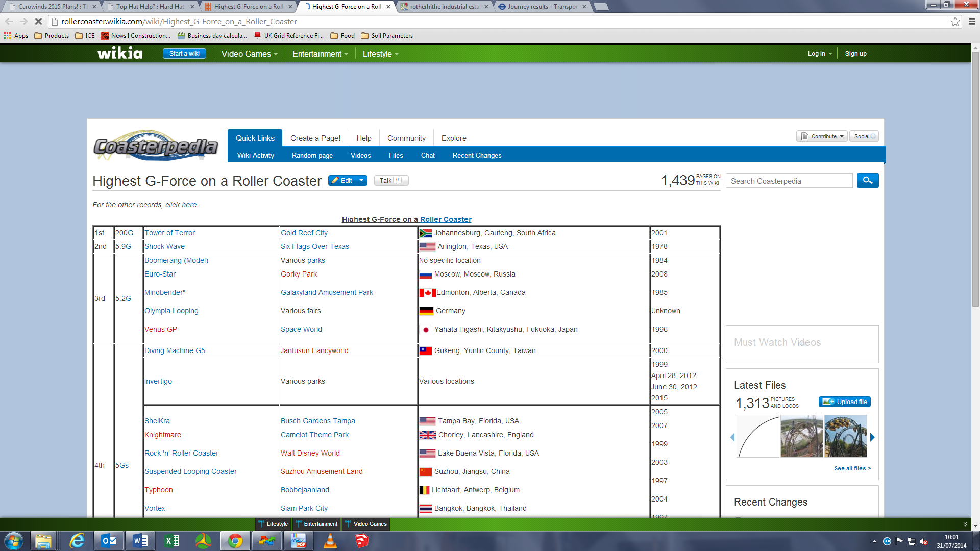Open Tower of Terror link
The image size is (980, 551).
[169, 233]
